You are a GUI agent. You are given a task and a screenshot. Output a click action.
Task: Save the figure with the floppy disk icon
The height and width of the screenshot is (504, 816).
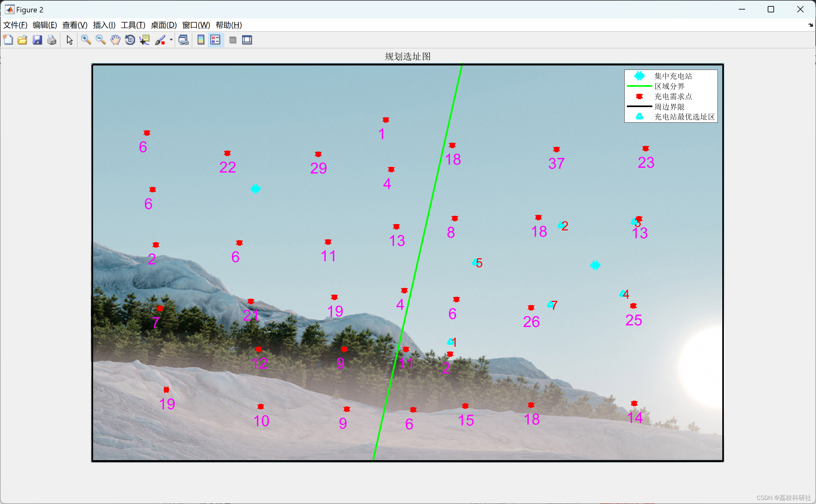pos(37,40)
